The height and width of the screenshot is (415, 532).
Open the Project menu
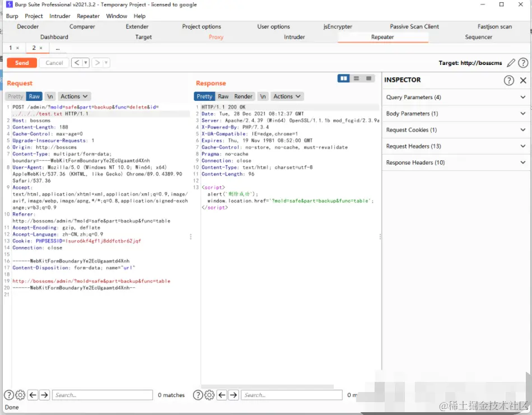(34, 16)
